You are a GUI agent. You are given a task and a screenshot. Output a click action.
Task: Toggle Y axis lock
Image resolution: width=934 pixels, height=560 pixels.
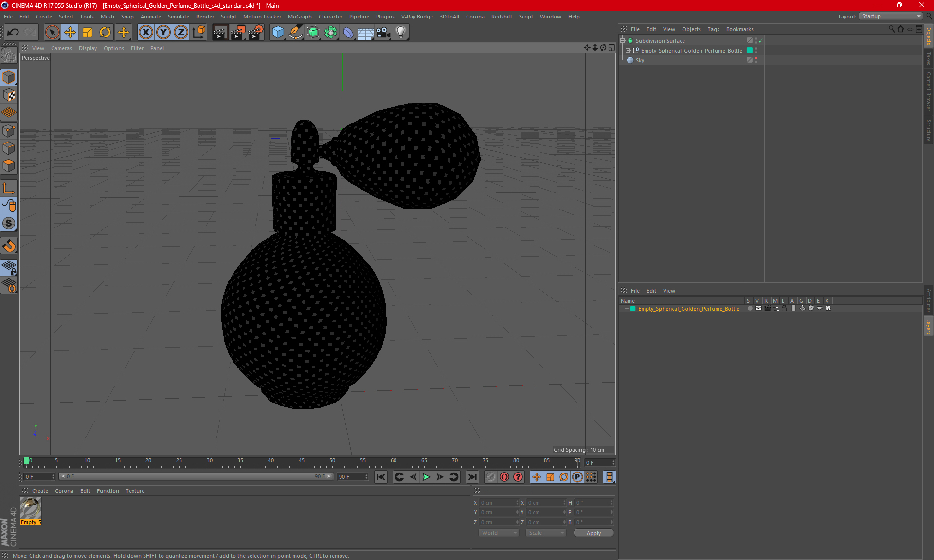163,33
